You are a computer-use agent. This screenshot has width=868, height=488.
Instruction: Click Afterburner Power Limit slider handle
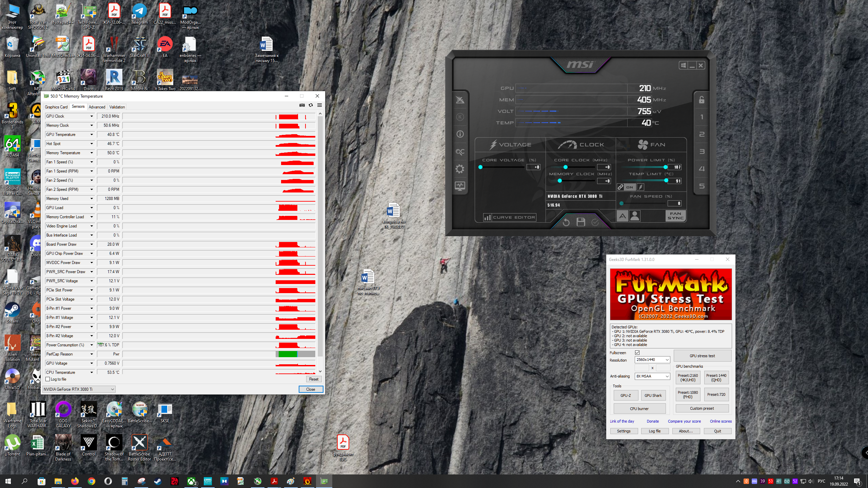tap(665, 167)
